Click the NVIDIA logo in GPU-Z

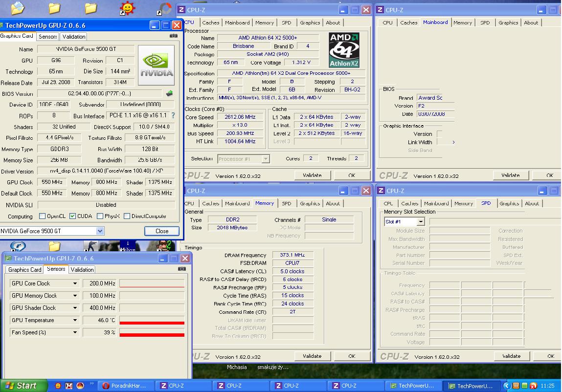click(x=156, y=65)
